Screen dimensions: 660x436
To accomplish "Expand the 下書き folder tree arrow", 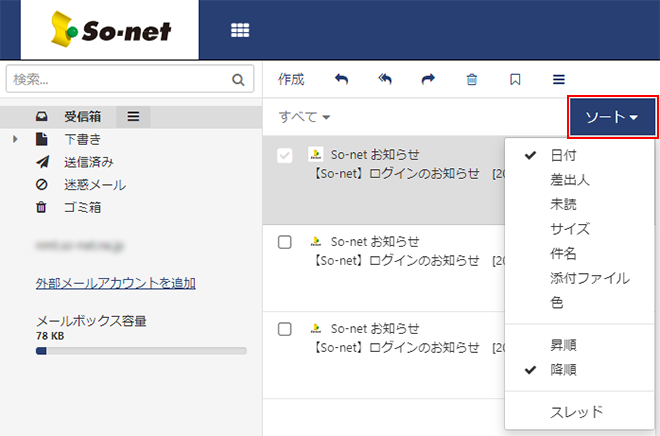I will coord(16,139).
